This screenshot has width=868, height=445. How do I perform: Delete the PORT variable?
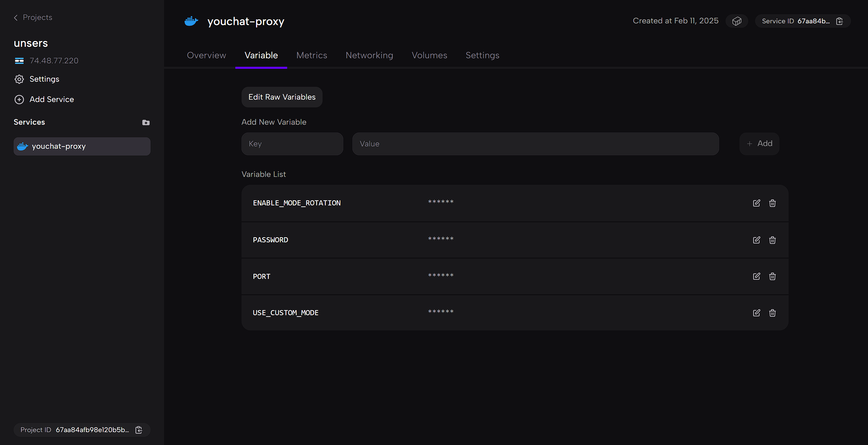772,276
